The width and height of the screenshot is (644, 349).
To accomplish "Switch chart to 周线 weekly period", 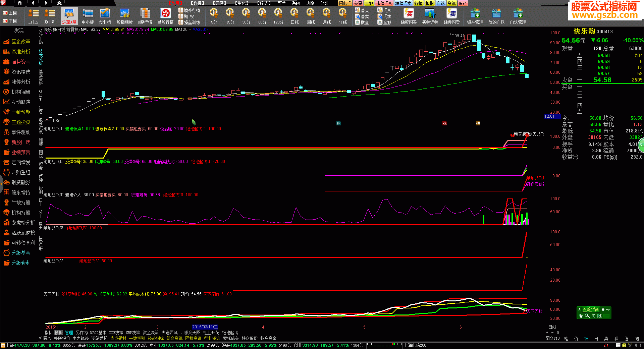I will click(311, 16).
